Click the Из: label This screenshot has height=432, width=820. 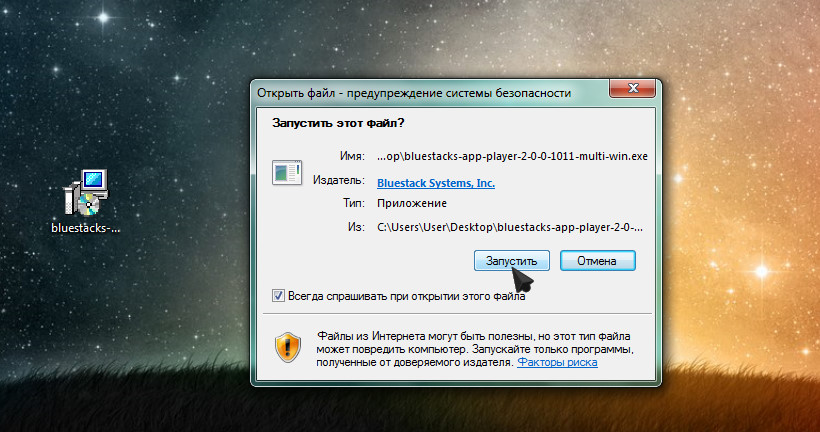click(x=356, y=227)
